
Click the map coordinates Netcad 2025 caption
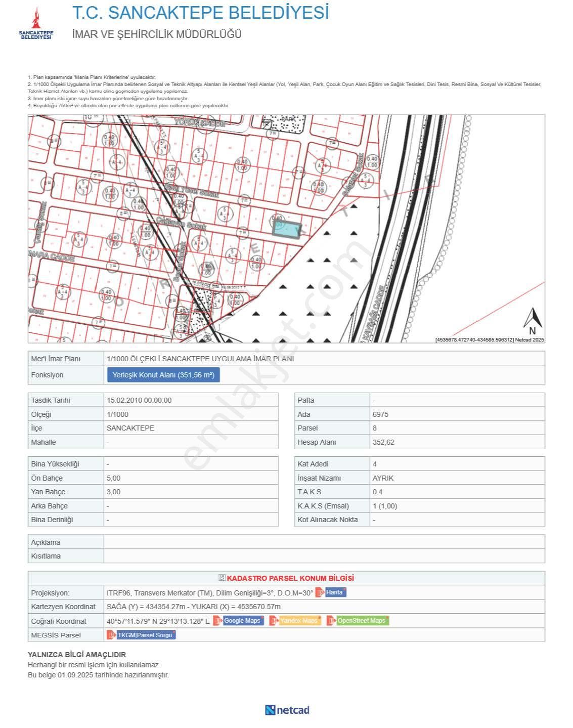pos(490,340)
